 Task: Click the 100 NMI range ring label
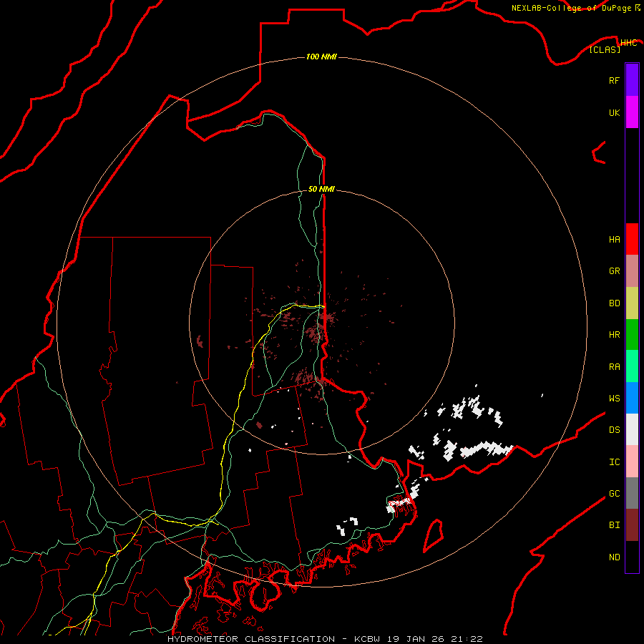click(321, 57)
